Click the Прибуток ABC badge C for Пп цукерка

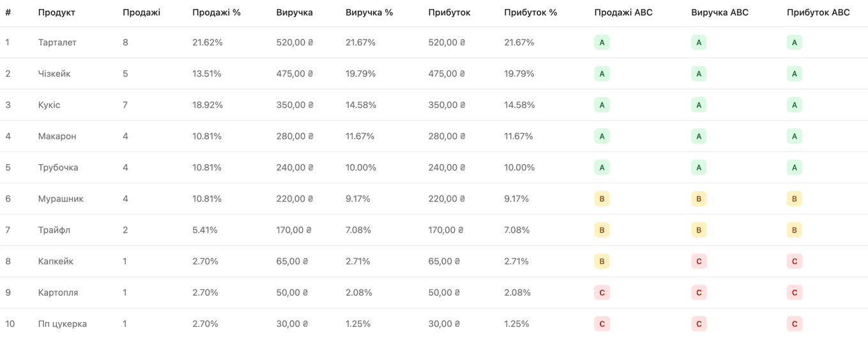coord(795,324)
